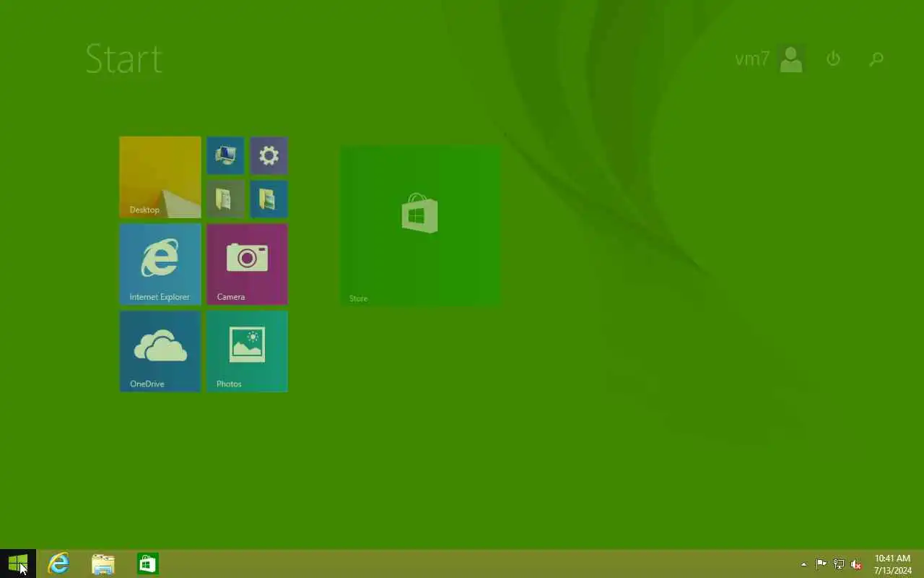
Task: Open the Store tile
Action: pyautogui.click(x=421, y=225)
